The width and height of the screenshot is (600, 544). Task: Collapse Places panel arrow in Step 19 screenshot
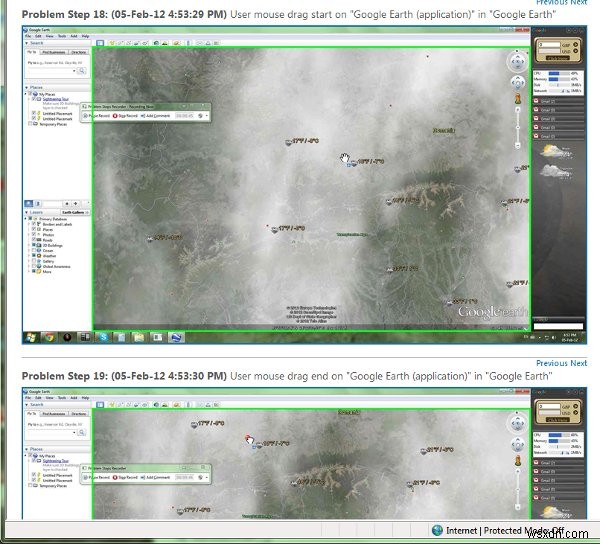click(x=26, y=449)
